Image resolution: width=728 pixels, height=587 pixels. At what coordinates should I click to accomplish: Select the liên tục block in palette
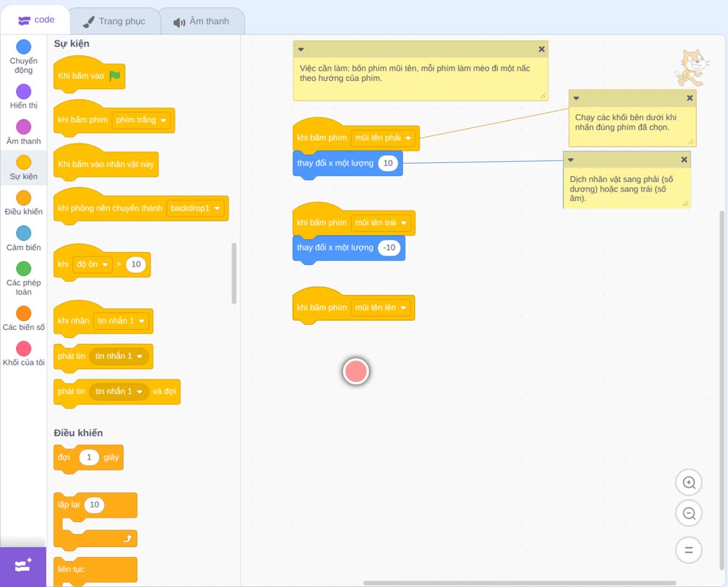coord(95,570)
